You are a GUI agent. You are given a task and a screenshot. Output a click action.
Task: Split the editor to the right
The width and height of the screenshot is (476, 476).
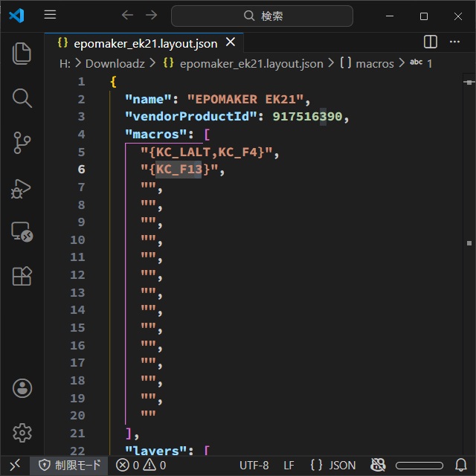point(431,42)
